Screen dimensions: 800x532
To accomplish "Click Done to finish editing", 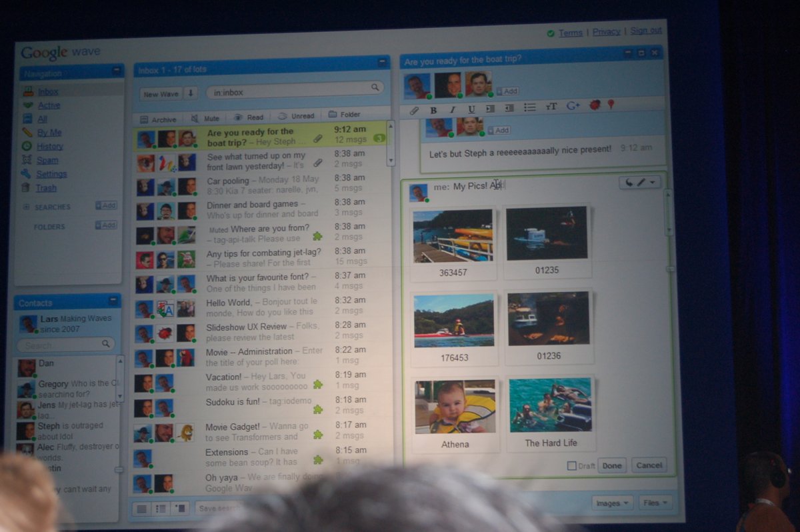I will point(612,465).
